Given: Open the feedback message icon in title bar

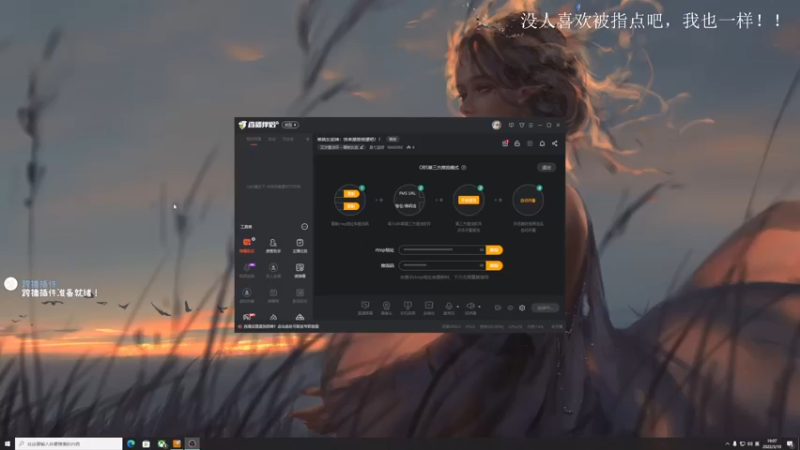Looking at the screenshot, I should pyautogui.click(x=511, y=125).
